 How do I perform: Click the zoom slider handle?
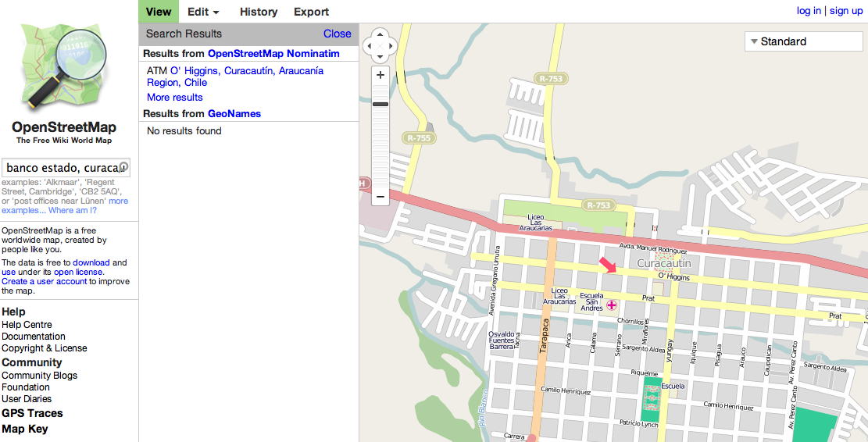[380, 104]
